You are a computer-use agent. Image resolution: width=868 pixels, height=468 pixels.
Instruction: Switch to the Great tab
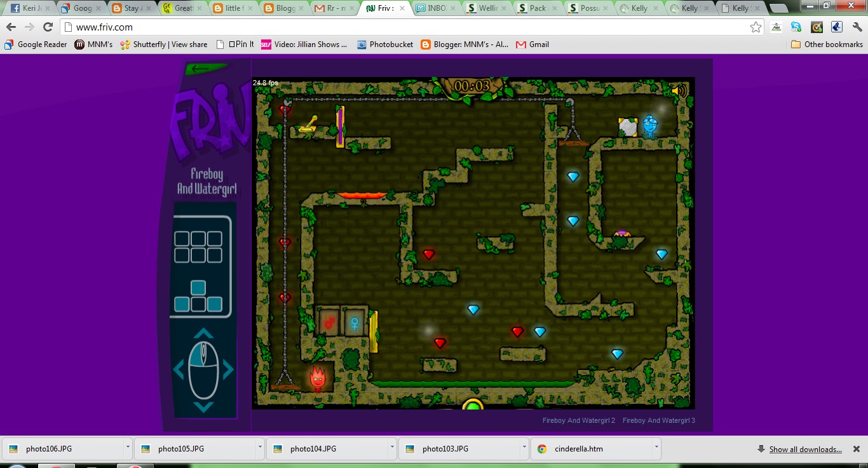[x=183, y=9]
